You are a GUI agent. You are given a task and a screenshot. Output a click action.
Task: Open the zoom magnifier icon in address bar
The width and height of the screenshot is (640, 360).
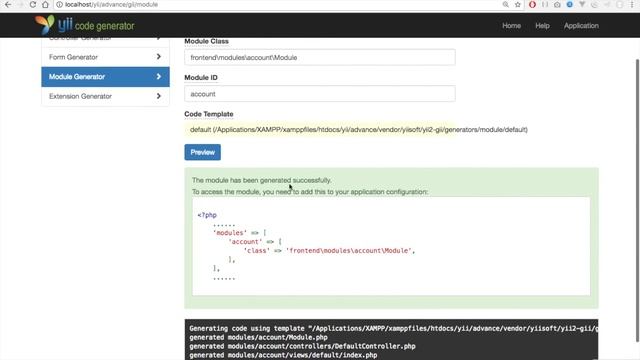tap(506, 4)
